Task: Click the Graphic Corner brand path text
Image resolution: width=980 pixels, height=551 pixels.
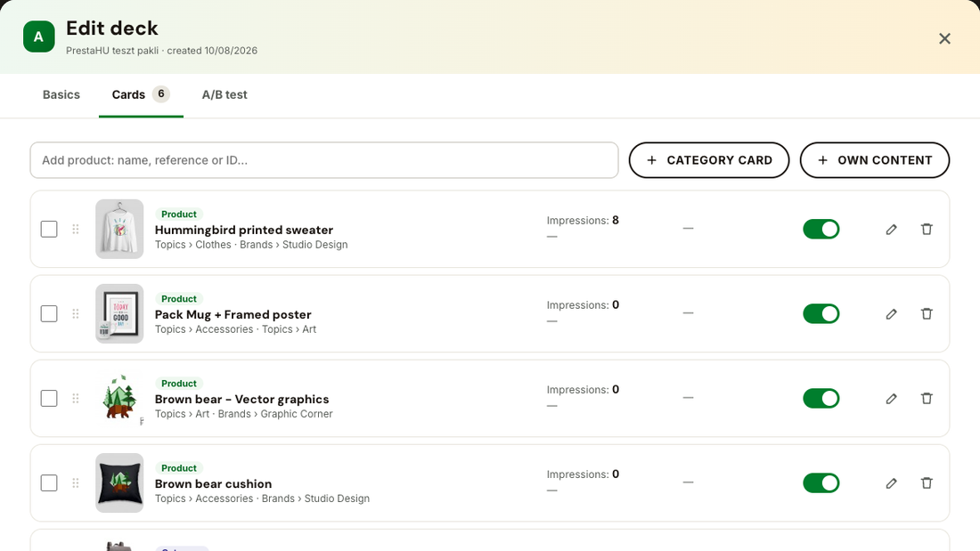Action: click(297, 414)
